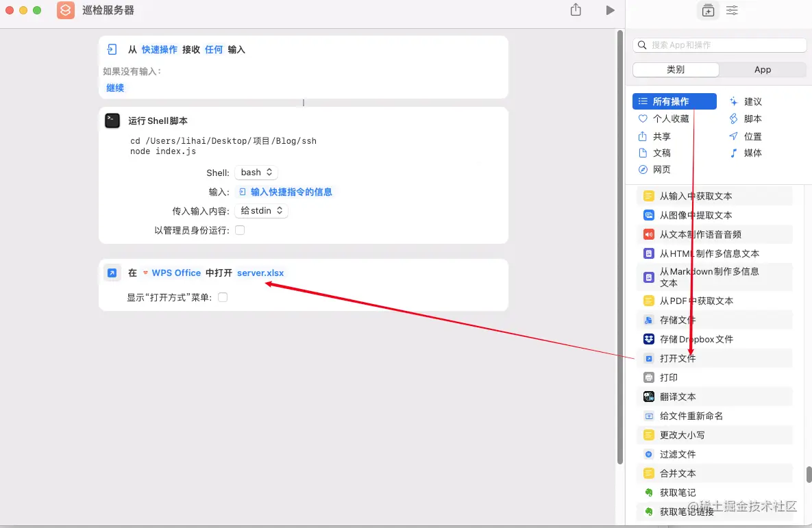Click the editor pane vertical scrollbar
812x528 pixels.
620,247
